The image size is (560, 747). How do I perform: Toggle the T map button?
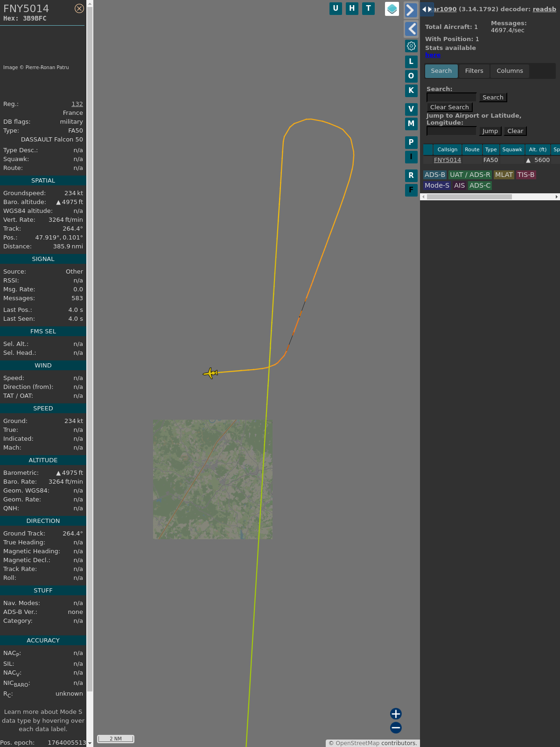tap(368, 8)
